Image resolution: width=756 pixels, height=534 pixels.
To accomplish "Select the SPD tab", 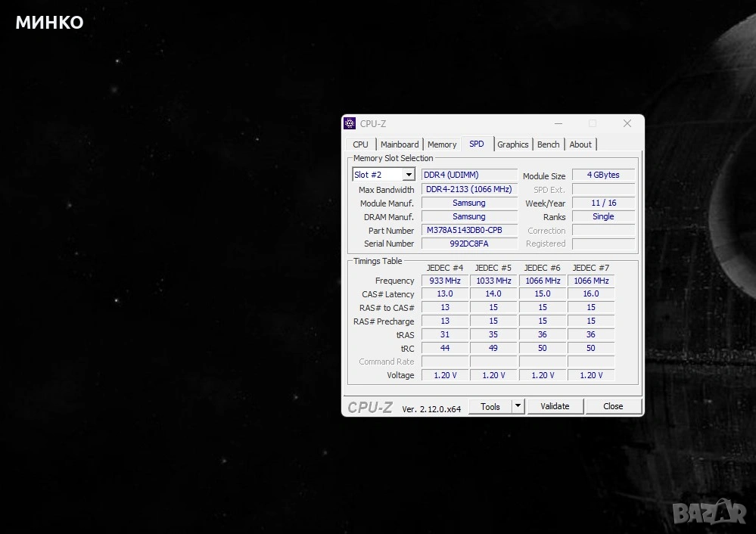I will click(x=477, y=144).
